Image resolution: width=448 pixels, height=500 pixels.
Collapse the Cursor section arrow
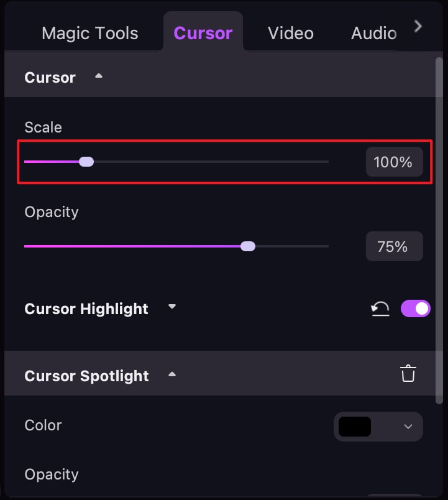[98, 76]
